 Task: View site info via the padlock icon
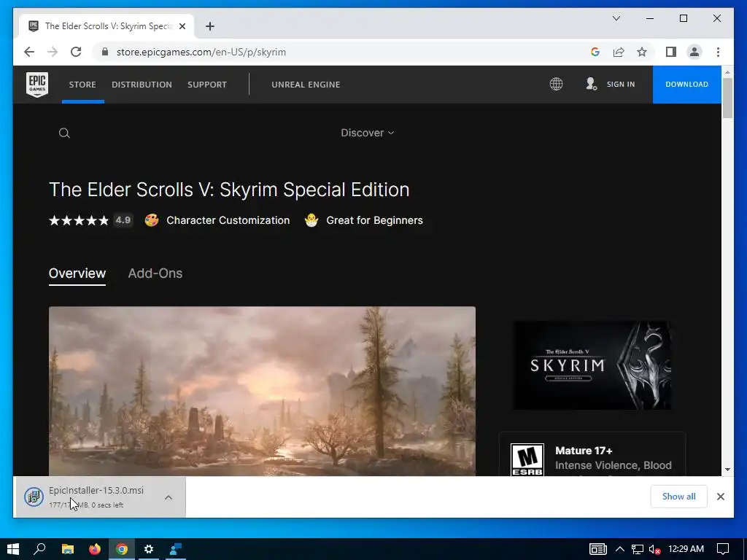(105, 52)
